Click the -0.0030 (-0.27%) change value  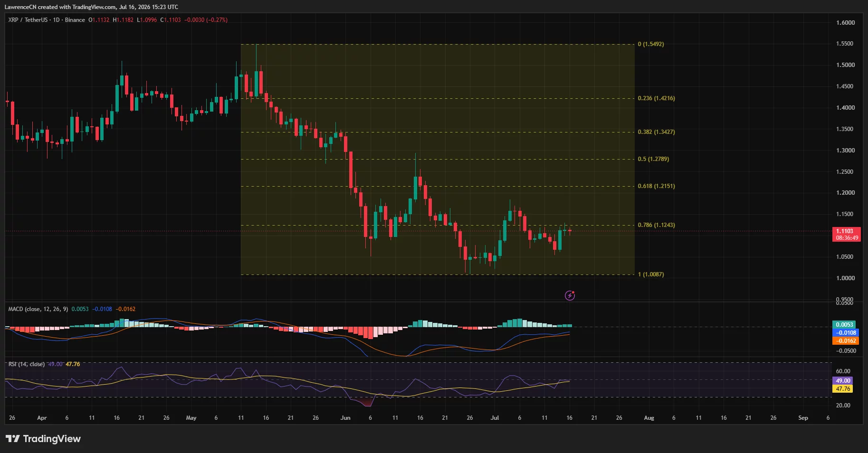[x=206, y=20]
